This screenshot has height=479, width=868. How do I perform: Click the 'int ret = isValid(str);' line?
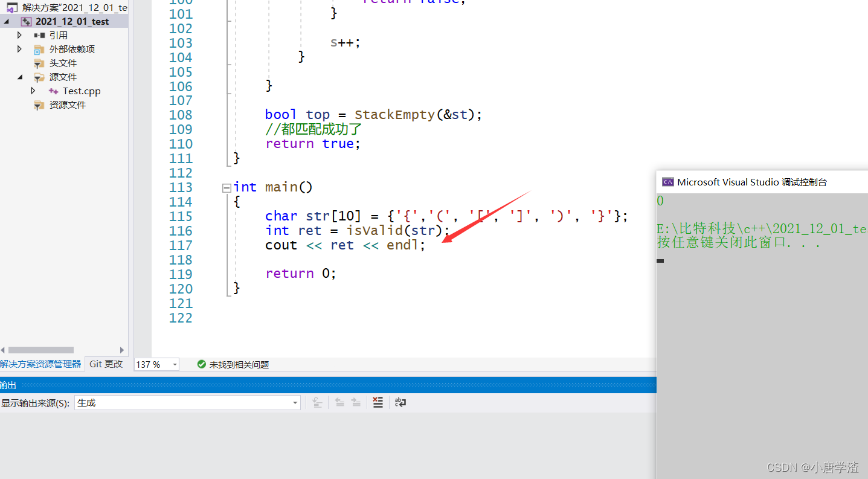coord(358,231)
